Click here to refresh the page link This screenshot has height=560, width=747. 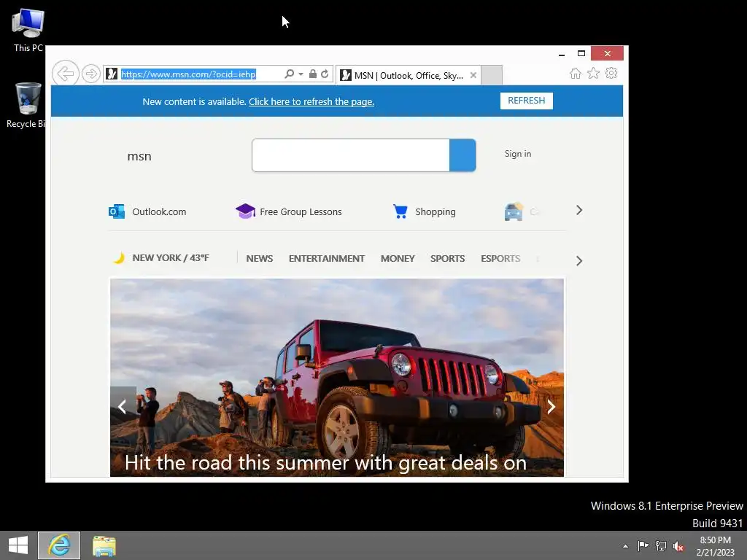[x=311, y=101]
